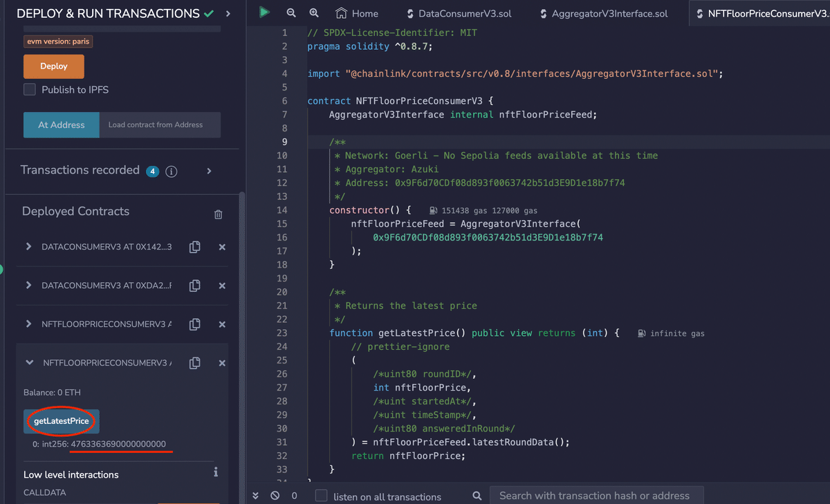Enable the Publish to IPFS checkbox
Image resolution: width=830 pixels, height=504 pixels.
[30, 90]
